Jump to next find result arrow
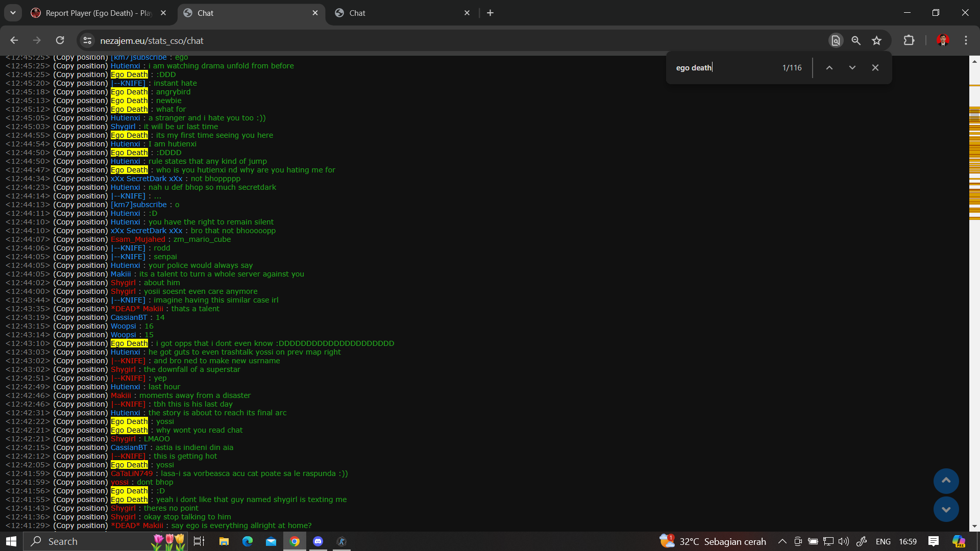 point(852,68)
